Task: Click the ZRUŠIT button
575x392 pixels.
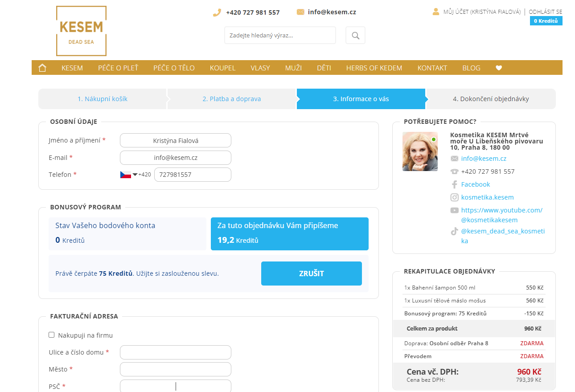Action: [x=312, y=274]
